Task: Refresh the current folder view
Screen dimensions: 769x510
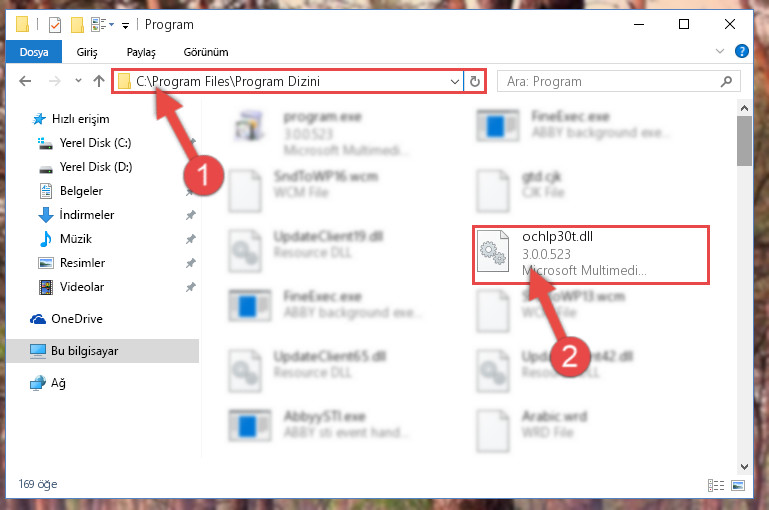Action: click(x=474, y=81)
